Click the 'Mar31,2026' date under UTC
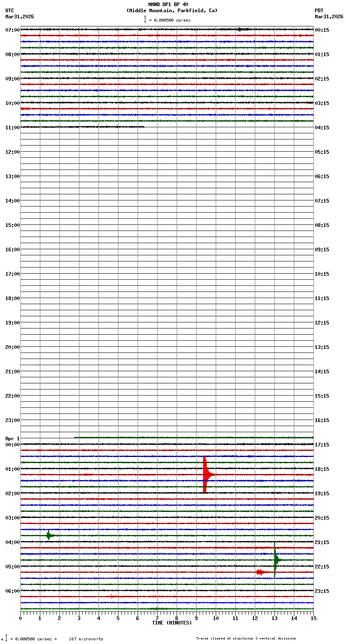 click(20, 17)
